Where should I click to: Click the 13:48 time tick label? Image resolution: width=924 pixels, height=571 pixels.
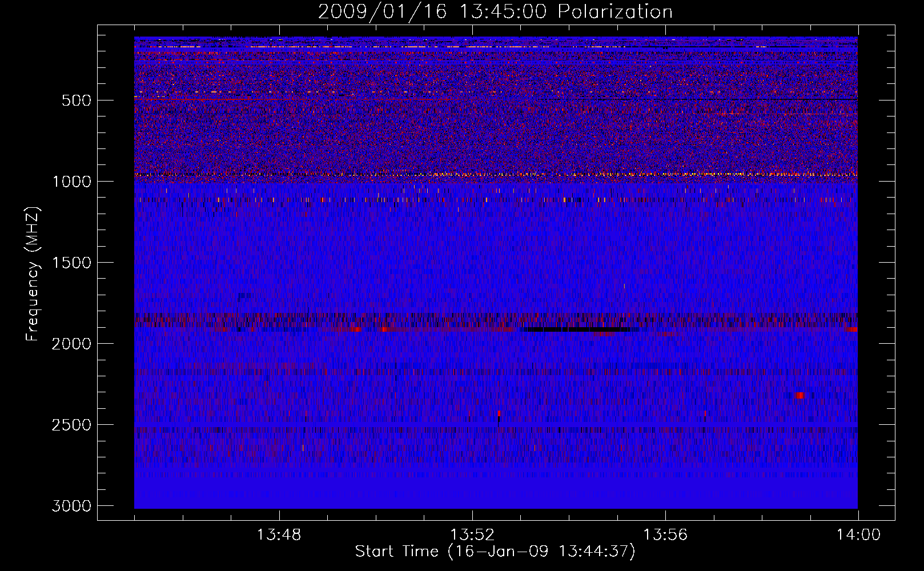pos(279,535)
